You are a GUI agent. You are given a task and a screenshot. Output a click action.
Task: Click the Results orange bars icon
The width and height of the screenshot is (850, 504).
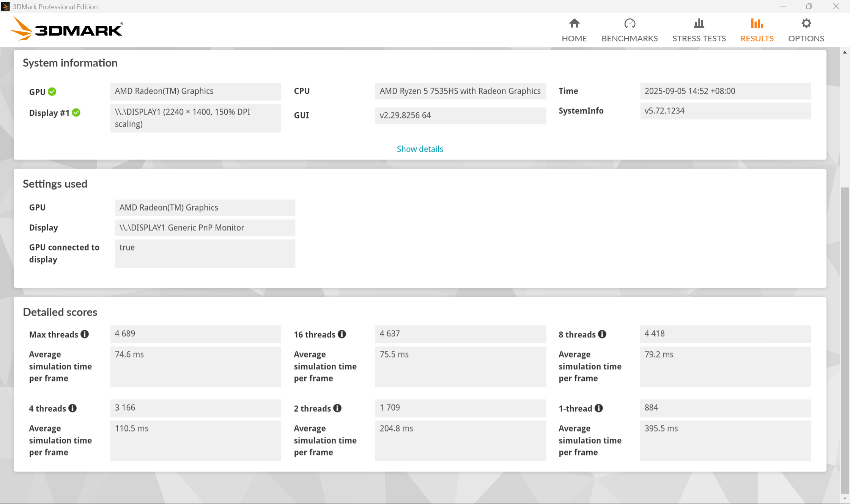(757, 24)
